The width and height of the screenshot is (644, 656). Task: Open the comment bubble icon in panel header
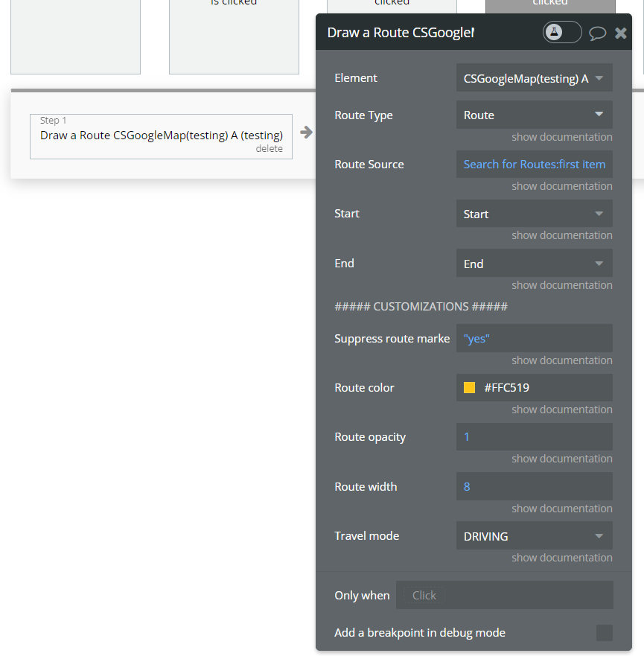[x=598, y=33]
